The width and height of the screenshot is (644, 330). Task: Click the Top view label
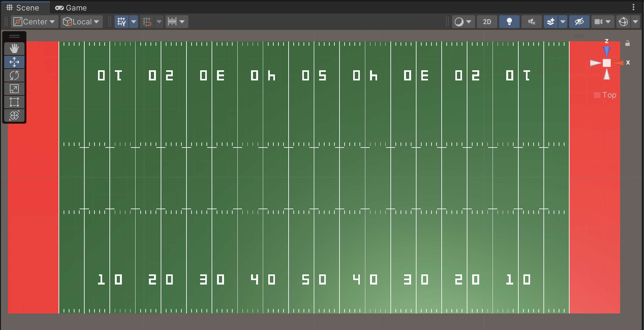(x=609, y=95)
